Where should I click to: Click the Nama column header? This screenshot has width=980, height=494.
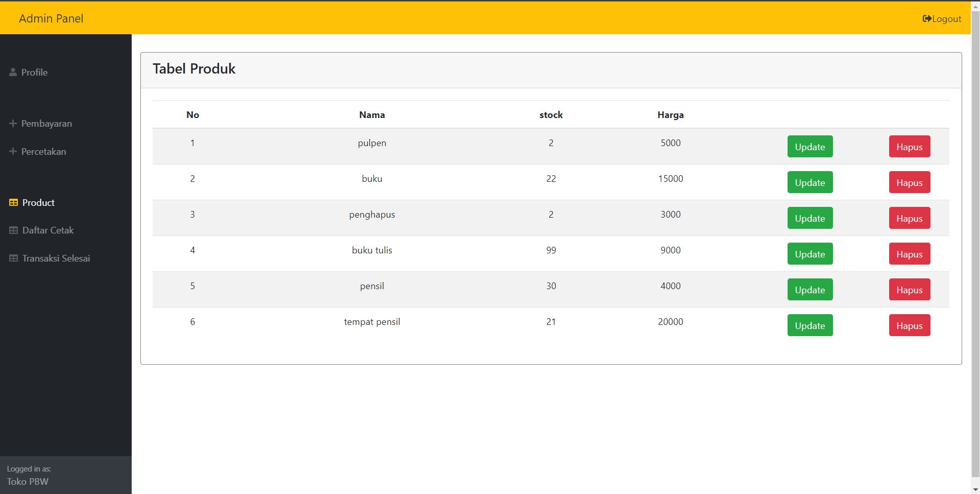(x=372, y=115)
